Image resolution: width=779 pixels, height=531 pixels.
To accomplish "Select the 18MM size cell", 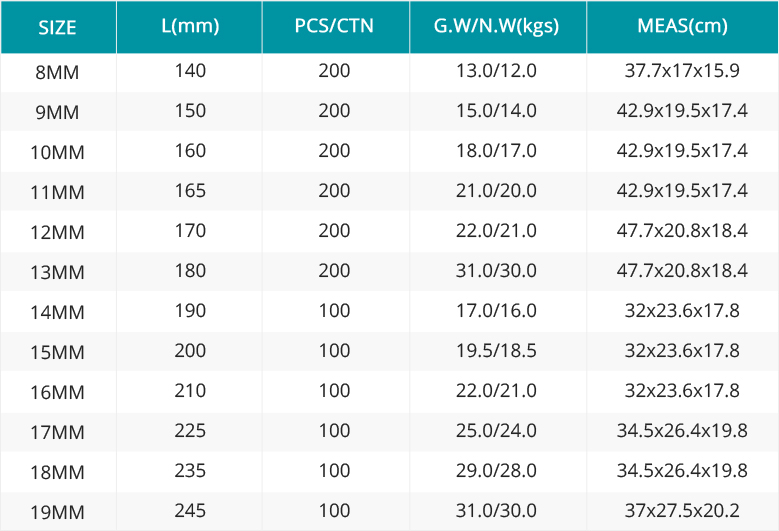I will click(x=57, y=472).
